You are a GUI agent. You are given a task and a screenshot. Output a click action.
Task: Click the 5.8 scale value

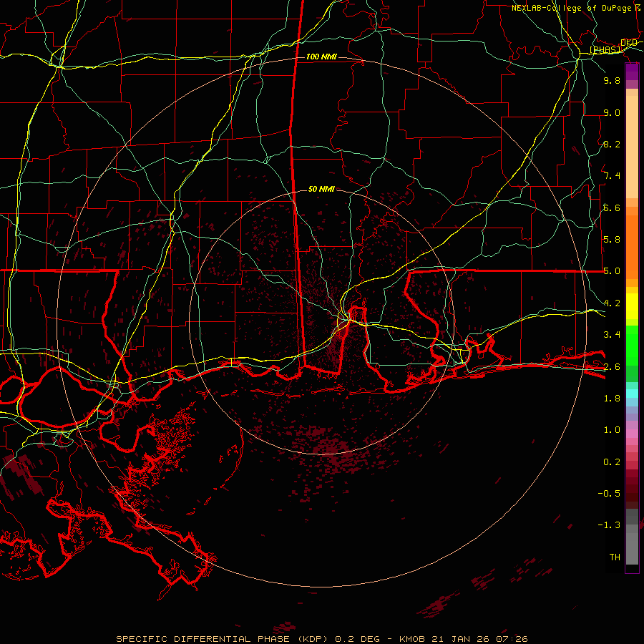pyautogui.click(x=612, y=240)
